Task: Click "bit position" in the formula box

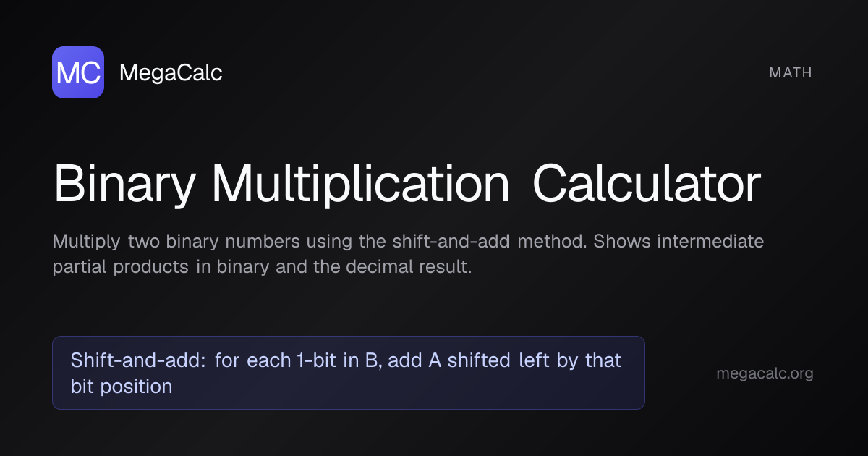Action: coord(122,387)
